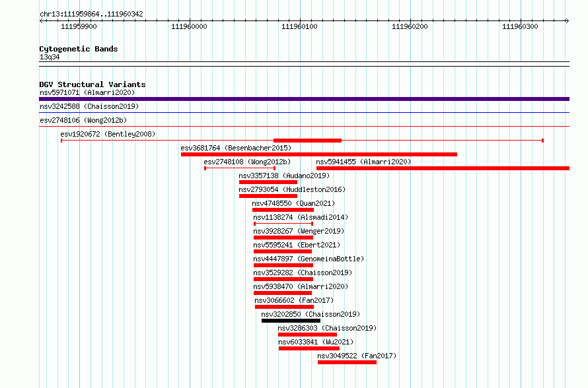Viewport: 588px width, 388px height.
Task: Click the DGV Structural Variants track title
Action: (x=92, y=84)
